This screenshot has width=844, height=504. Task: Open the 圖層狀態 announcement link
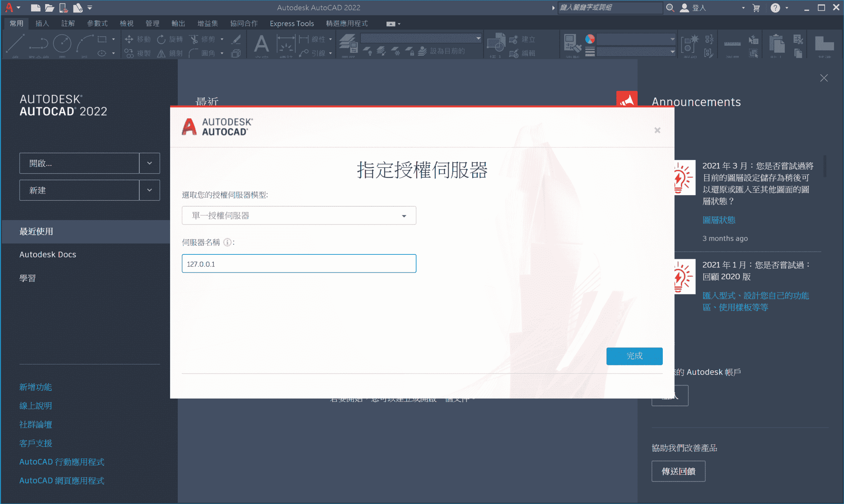(719, 220)
